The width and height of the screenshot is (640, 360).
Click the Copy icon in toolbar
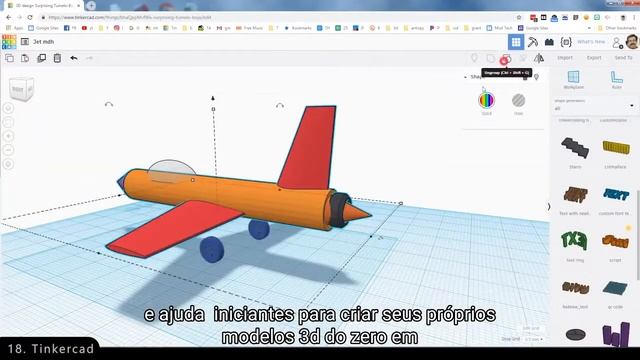pyautogui.click(x=9, y=58)
